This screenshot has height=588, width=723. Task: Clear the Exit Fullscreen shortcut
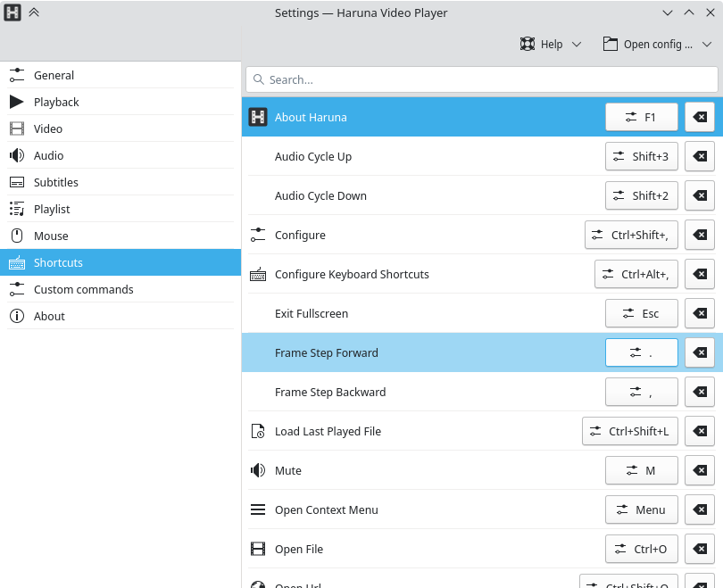700,313
